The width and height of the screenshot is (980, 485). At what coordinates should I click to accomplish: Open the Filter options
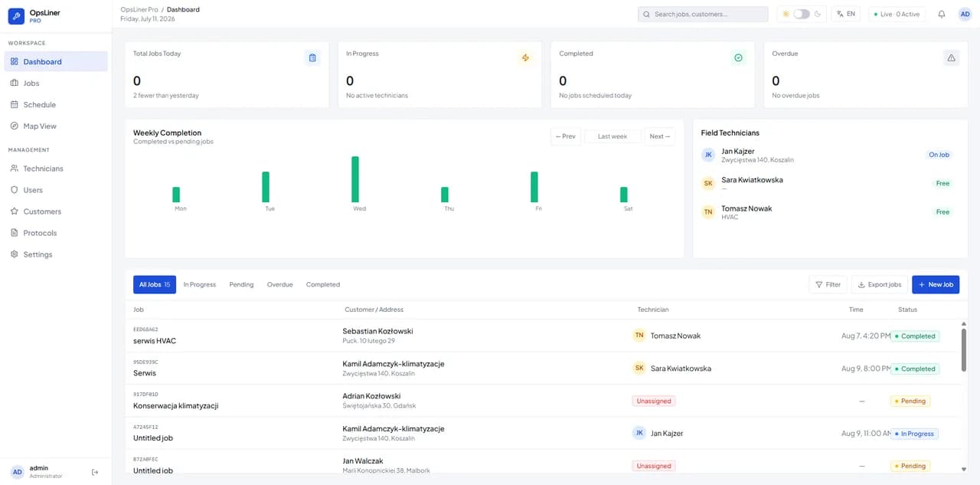click(x=828, y=284)
